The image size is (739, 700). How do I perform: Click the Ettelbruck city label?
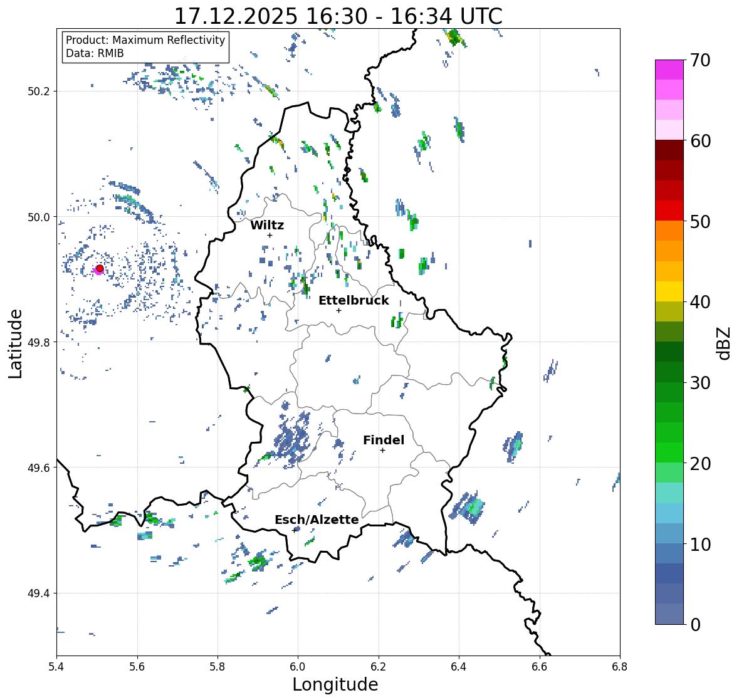(354, 300)
